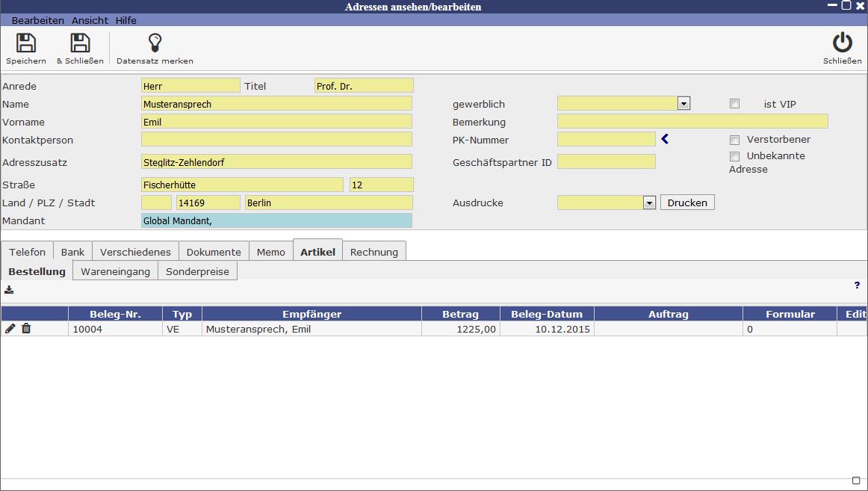
Task: Click the download icon above the table
Action: [x=9, y=290]
